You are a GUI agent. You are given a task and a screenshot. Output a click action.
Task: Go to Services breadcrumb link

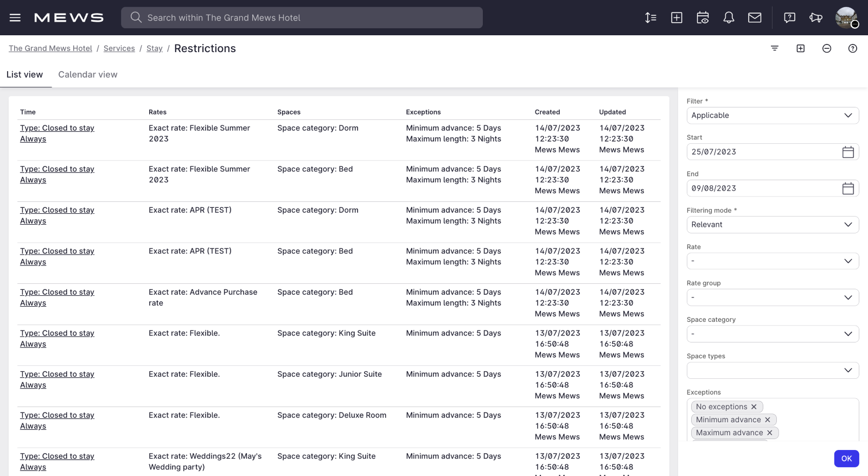tap(119, 48)
